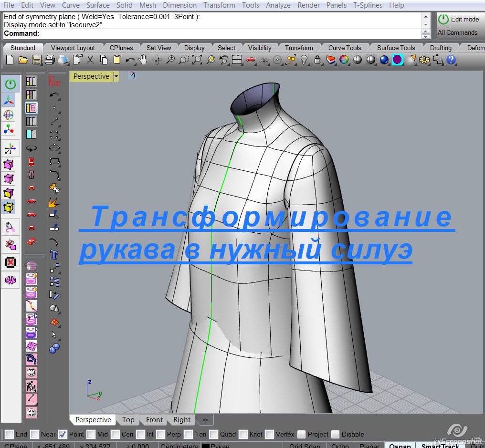Click the Print icon in toolbar
485x448 pixels.
50,60
